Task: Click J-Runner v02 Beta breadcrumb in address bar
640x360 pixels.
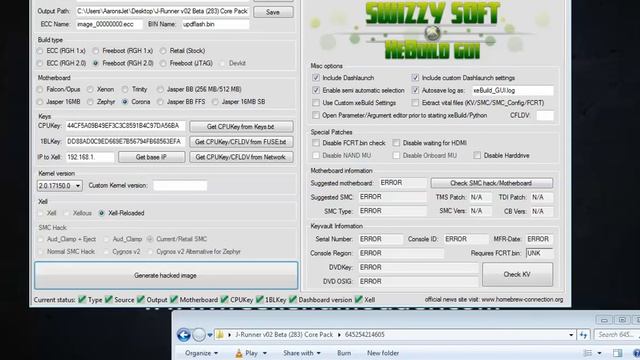Action: (284, 335)
